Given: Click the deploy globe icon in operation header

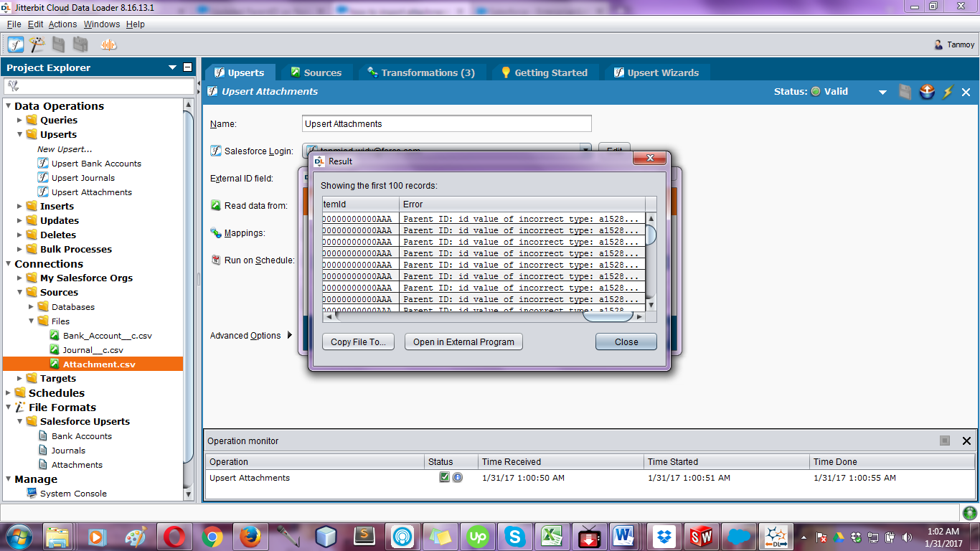Looking at the screenshot, I should 927,92.
